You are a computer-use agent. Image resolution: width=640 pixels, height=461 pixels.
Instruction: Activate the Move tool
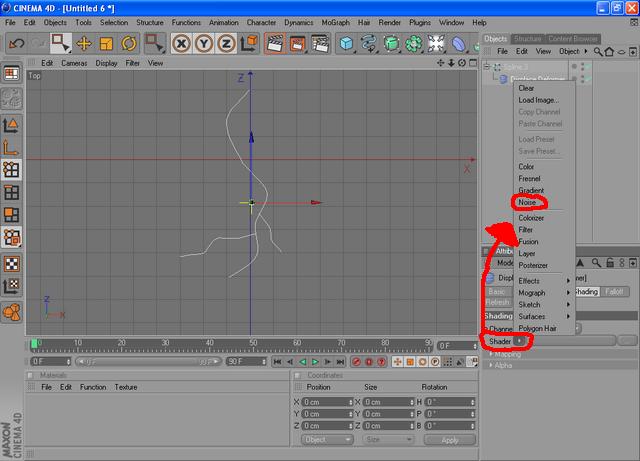pos(84,43)
